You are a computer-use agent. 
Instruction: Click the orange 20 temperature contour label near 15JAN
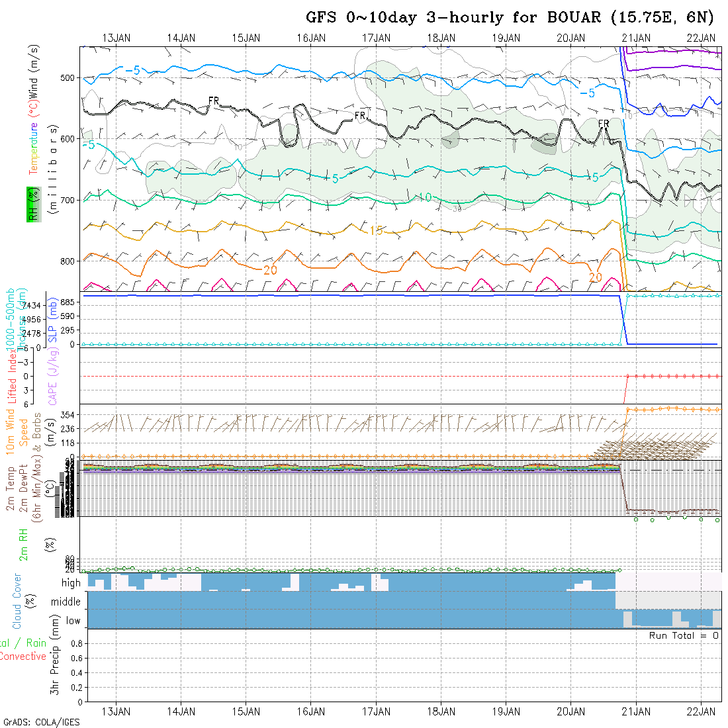[x=270, y=269]
